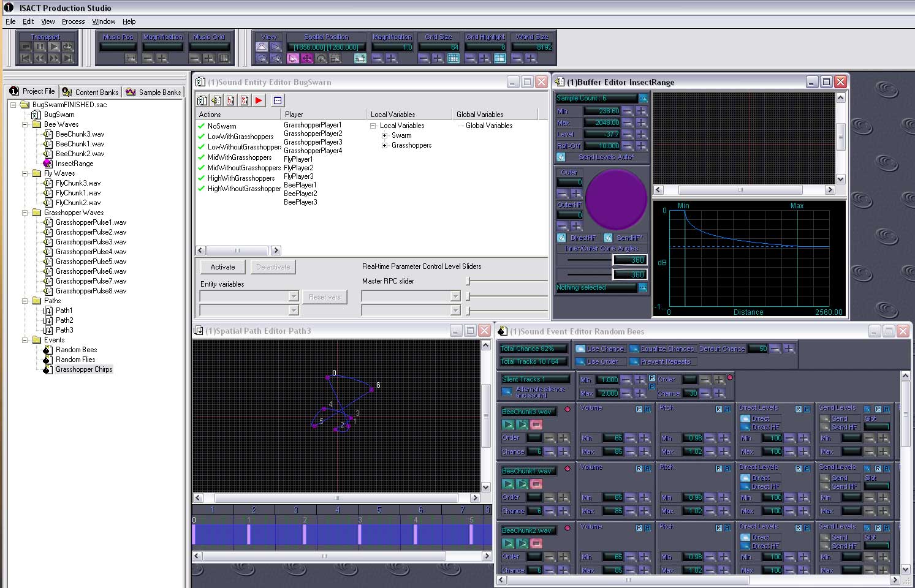The height and width of the screenshot is (588, 915).
Task: Click the Reset vars button
Action: (x=324, y=297)
